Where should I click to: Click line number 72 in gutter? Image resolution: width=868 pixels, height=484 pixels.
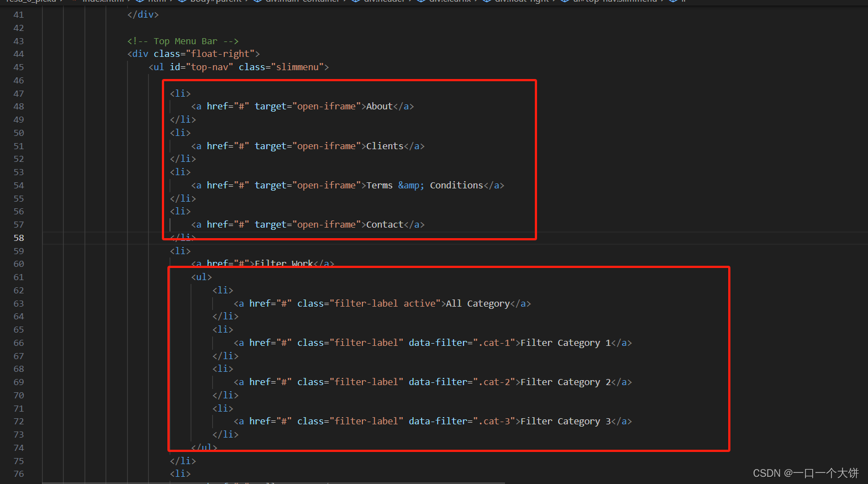[19, 421]
